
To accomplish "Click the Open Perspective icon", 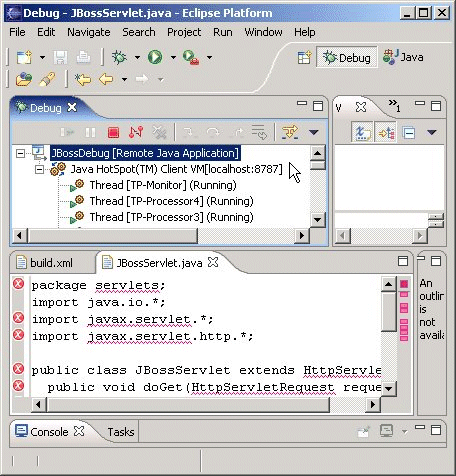I will coord(304,57).
